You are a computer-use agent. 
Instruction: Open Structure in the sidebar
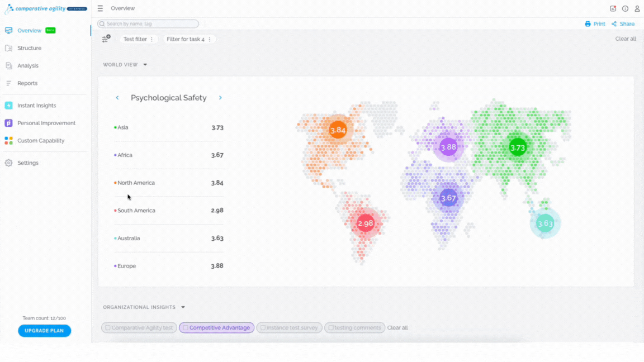click(29, 48)
